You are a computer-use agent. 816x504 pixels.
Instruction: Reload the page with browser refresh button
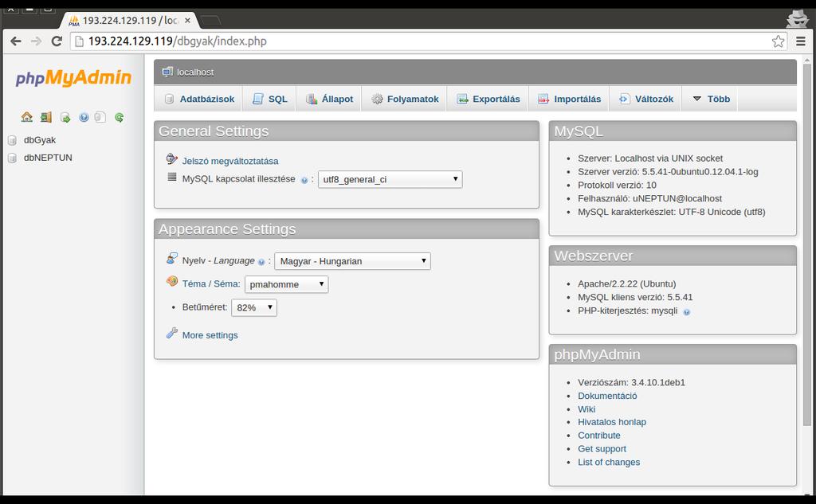[57, 41]
